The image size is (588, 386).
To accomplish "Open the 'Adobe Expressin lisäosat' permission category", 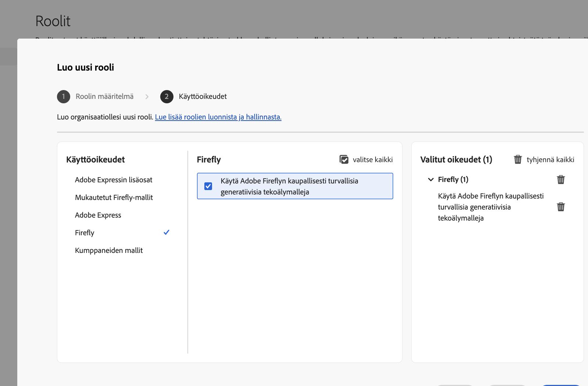I will tap(114, 180).
